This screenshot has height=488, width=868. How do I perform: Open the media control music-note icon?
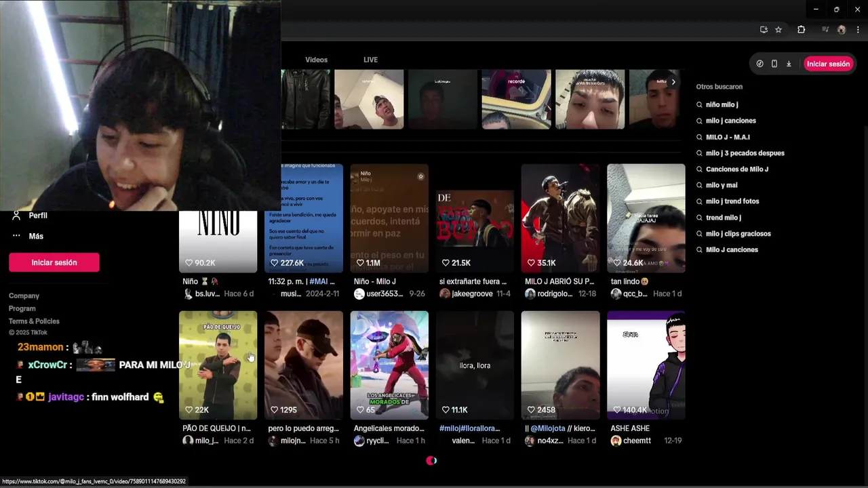825,30
